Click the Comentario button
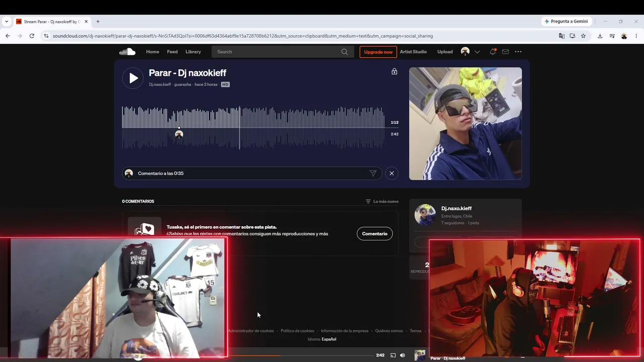Image resolution: width=644 pixels, height=362 pixels. [375, 234]
